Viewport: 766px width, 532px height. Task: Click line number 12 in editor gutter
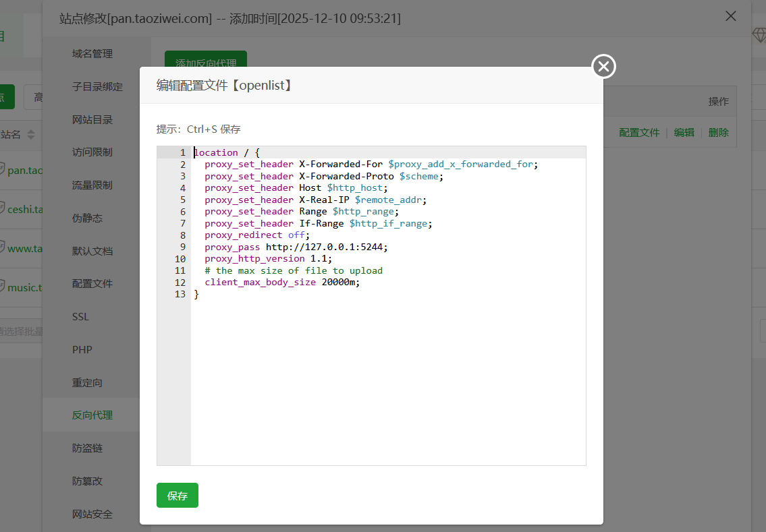tap(180, 283)
